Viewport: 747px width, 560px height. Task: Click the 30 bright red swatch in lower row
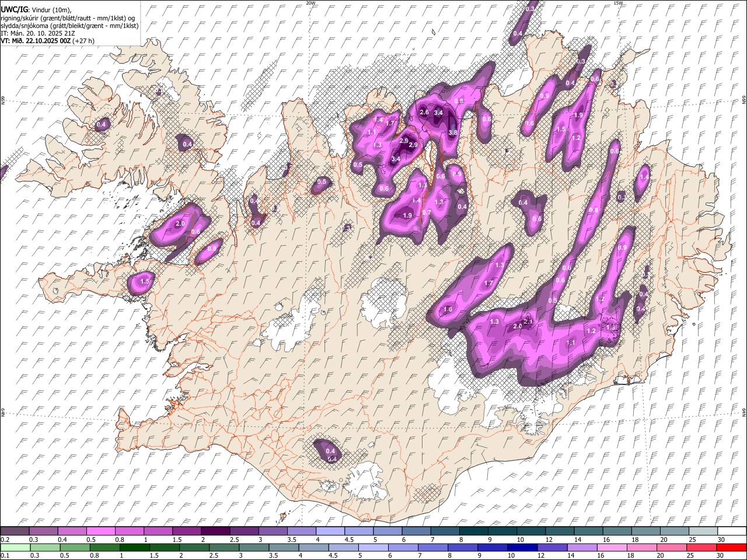click(731, 548)
